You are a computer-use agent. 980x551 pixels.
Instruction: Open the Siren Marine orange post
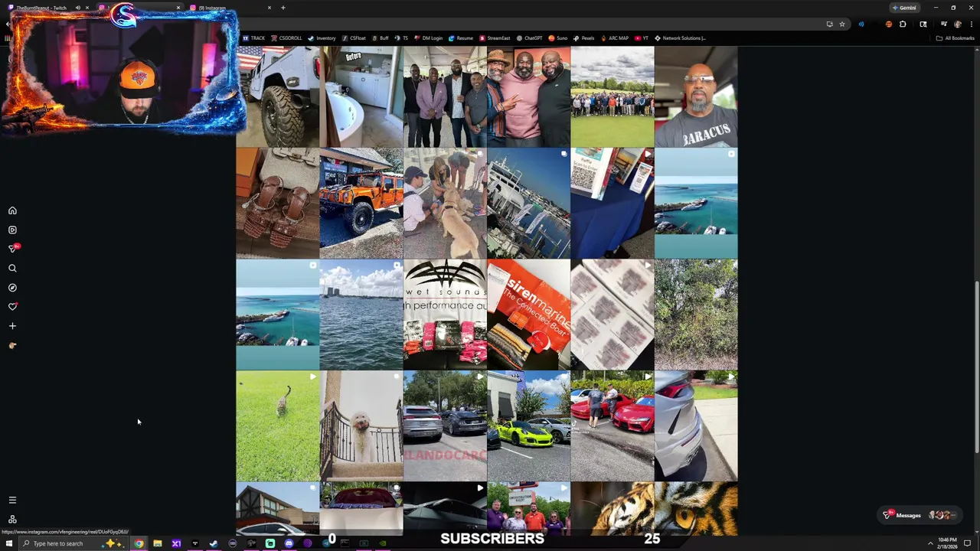(x=528, y=315)
